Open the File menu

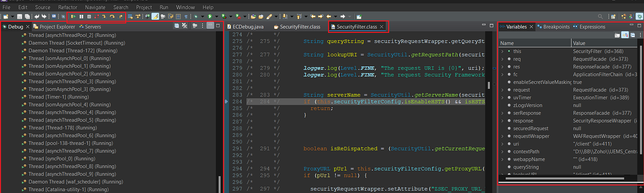[x=6, y=7]
